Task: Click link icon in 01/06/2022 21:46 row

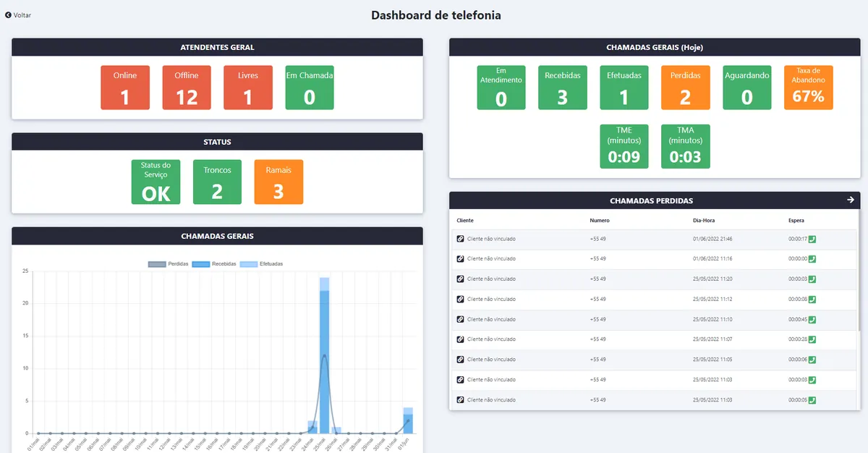Action: [x=460, y=238]
